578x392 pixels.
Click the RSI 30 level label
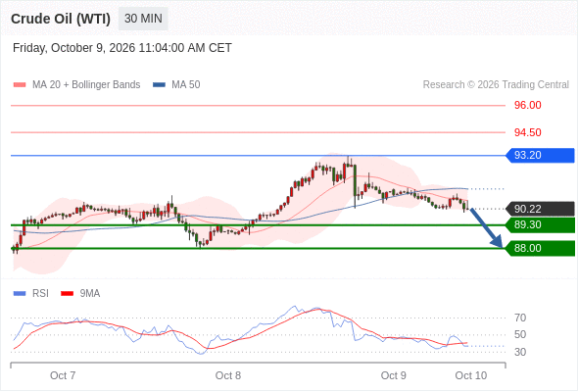(520, 352)
